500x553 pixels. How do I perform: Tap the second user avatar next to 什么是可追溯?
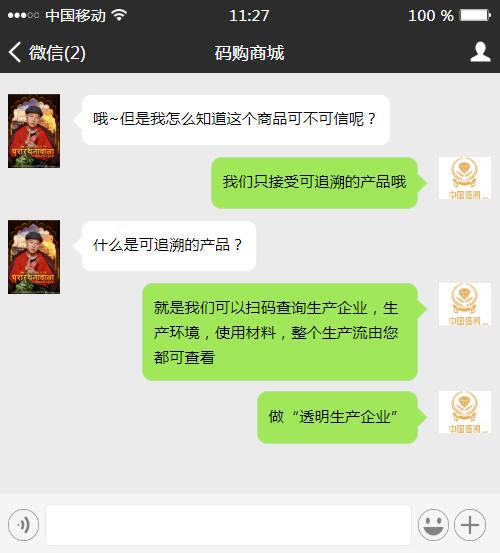tap(34, 257)
